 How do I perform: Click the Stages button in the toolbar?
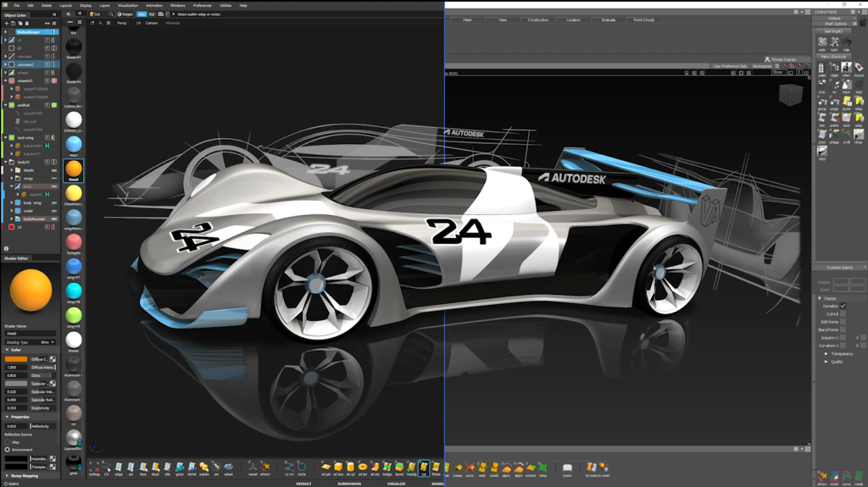(125, 14)
